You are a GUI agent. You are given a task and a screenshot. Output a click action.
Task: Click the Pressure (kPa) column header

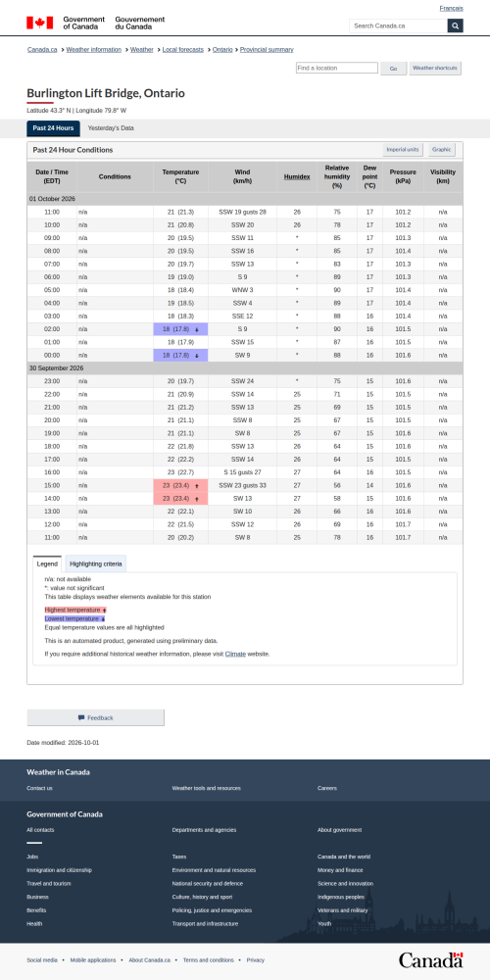[403, 176]
